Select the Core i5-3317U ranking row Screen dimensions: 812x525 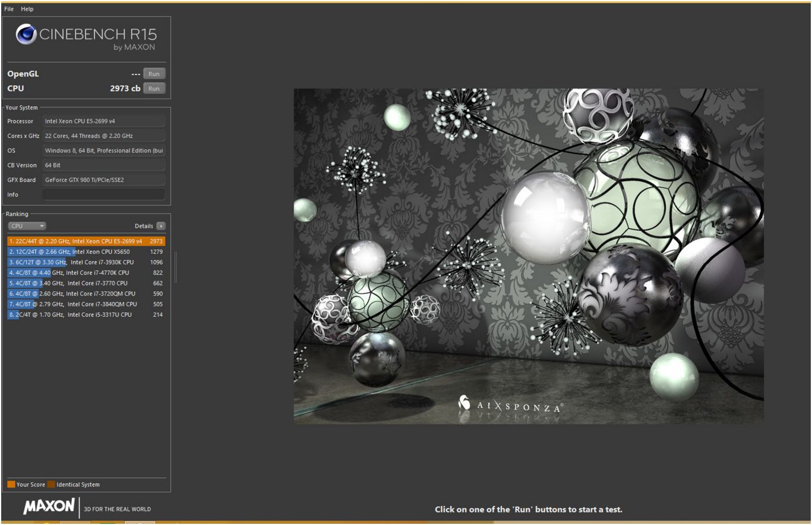tap(86, 315)
